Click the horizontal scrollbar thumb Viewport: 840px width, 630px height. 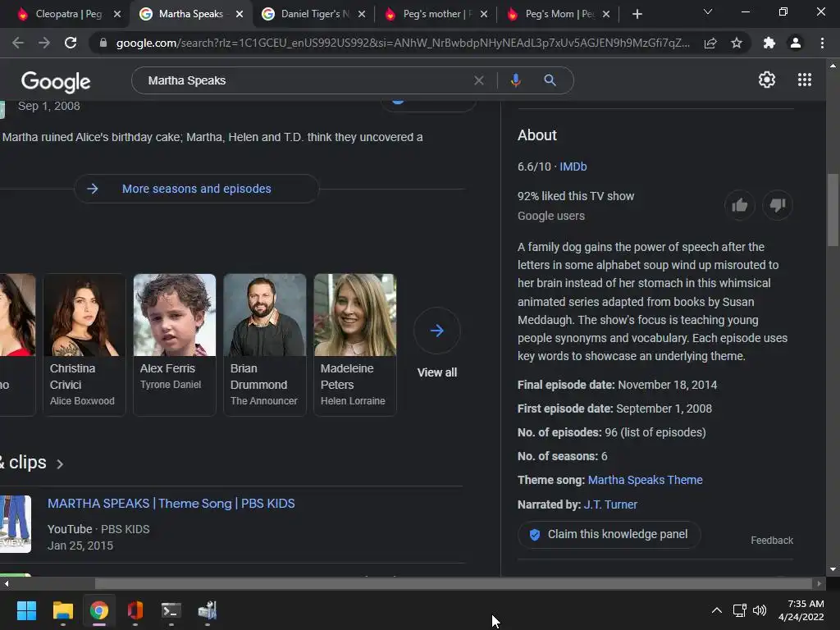coord(453,583)
